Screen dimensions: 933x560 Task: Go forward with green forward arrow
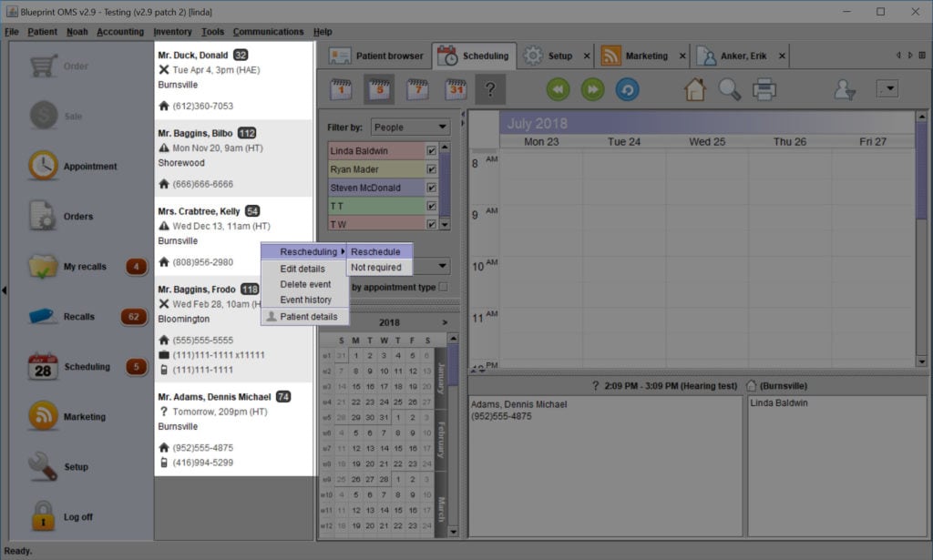[x=592, y=89]
